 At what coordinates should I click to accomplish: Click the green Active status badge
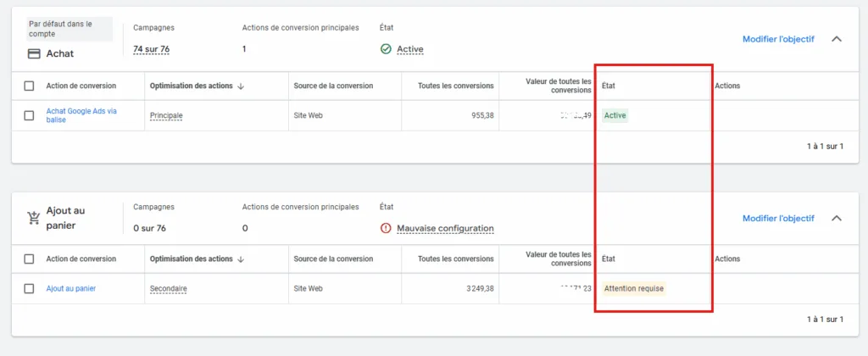tap(615, 116)
